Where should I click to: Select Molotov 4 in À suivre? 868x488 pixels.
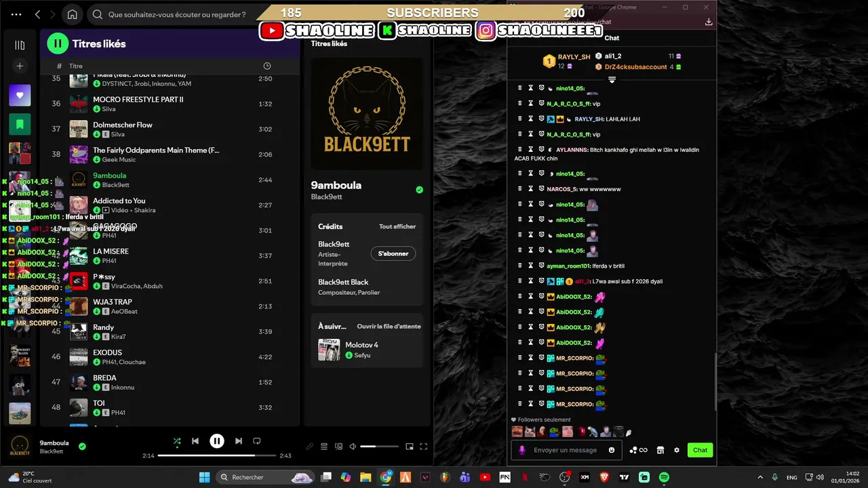click(367, 350)
